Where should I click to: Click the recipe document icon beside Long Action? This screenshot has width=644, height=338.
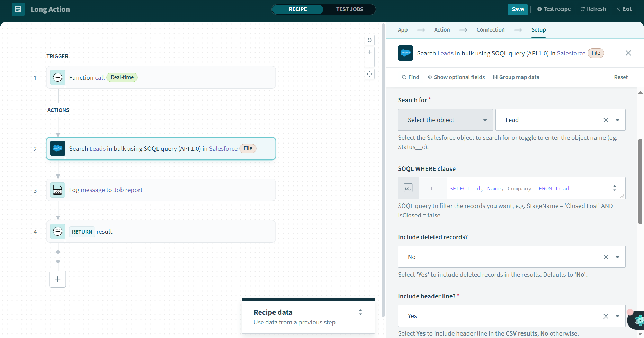[18, 9]
